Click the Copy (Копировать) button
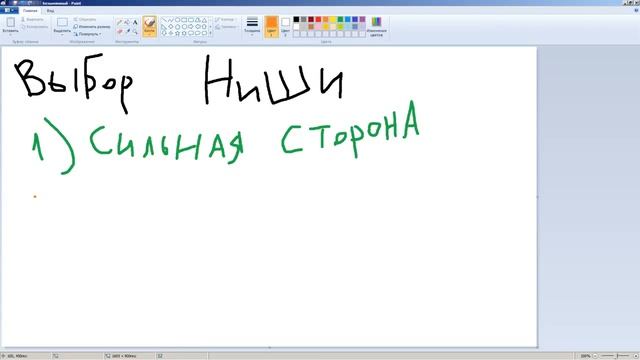The width and height of the screenshot is (640, 360). click(34, 27)
